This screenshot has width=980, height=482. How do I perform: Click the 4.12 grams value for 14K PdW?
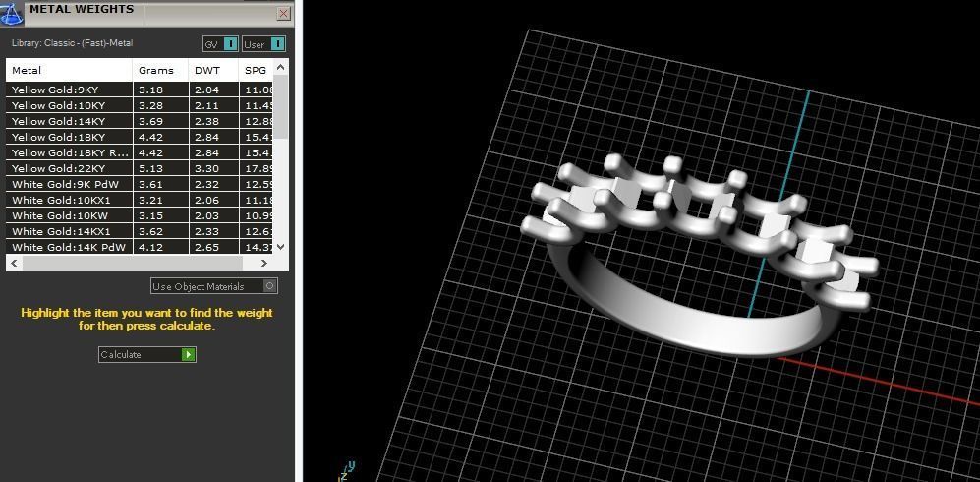150,247
